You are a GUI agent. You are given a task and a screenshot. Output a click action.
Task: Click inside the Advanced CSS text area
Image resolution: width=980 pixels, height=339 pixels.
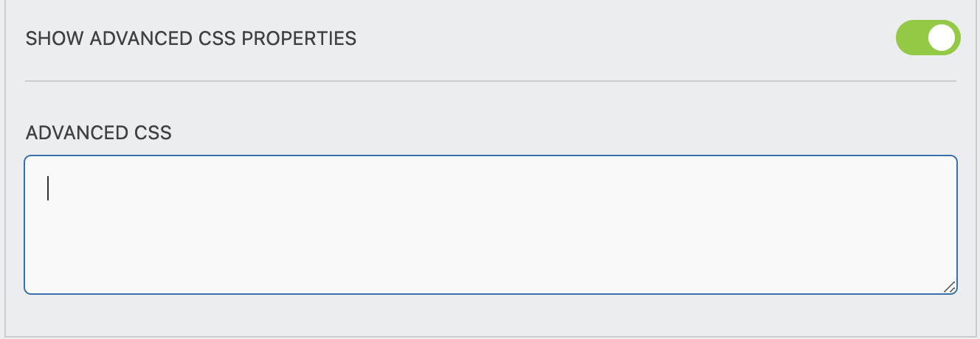pos(490,225)
